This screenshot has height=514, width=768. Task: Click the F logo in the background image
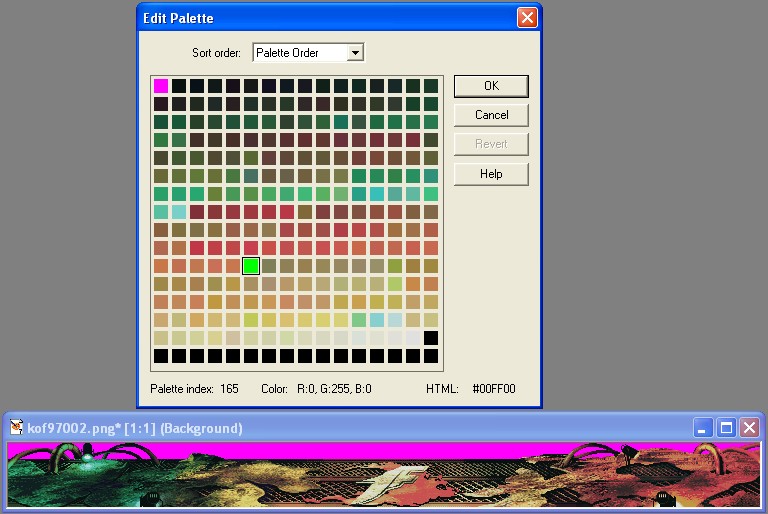[391, 483]
